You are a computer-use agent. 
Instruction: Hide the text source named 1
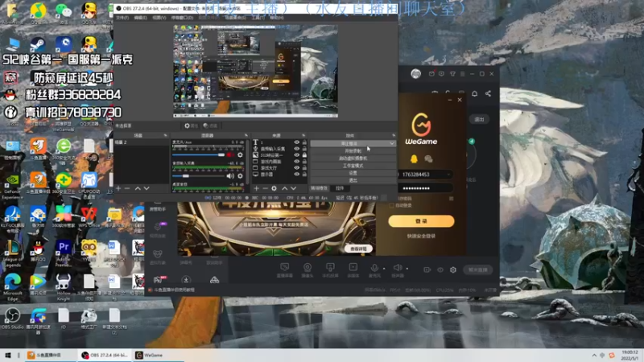coord(296,142)
